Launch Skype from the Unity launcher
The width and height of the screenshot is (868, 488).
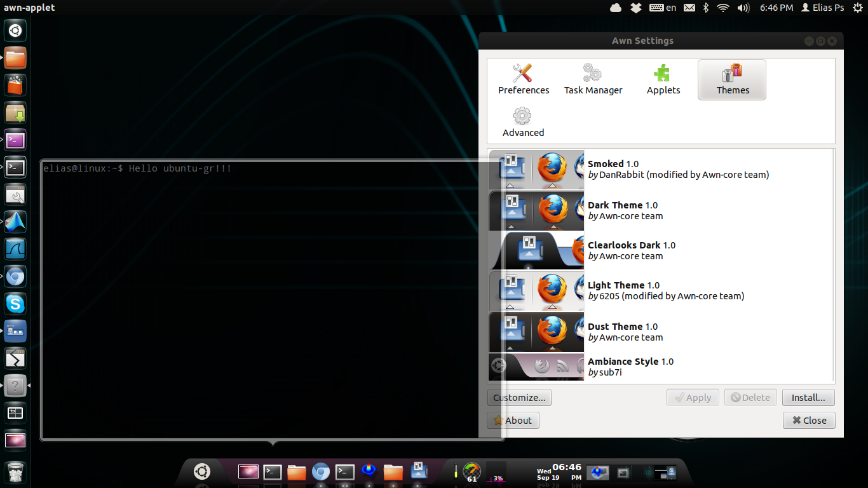click(15, 304)
